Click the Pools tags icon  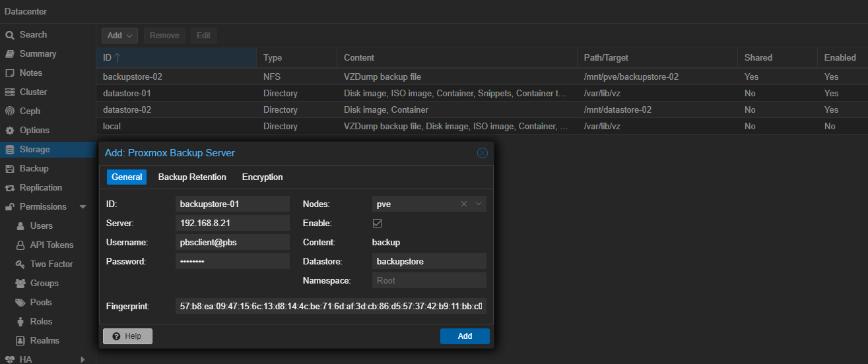[x=19, y=303]
